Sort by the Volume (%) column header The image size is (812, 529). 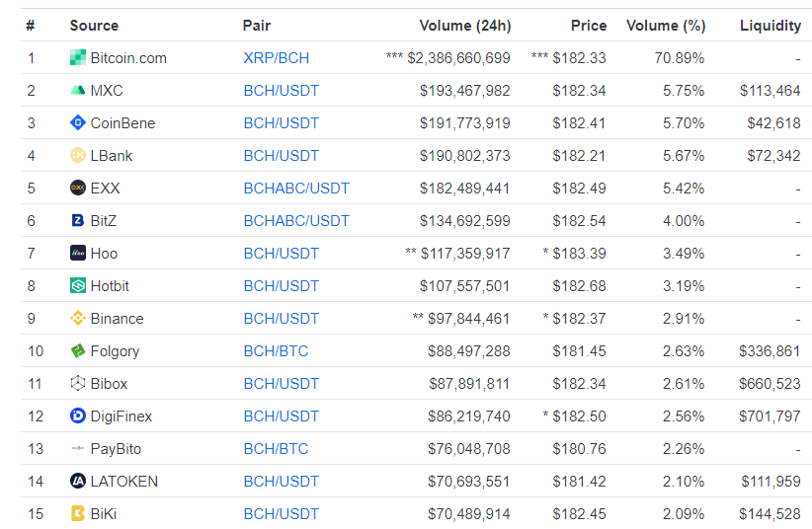pos(666,26)
